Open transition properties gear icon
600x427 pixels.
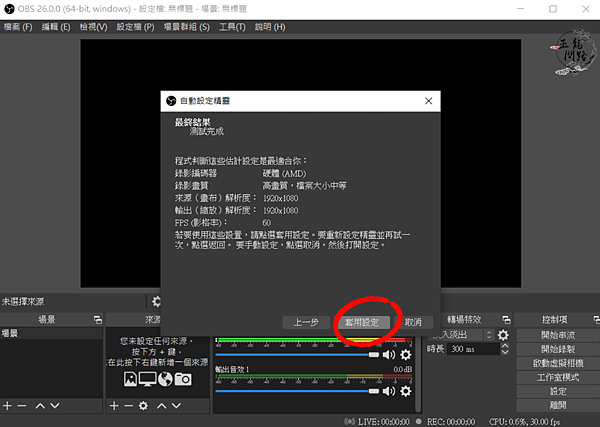pyautogui.click(x=503, y=335)
